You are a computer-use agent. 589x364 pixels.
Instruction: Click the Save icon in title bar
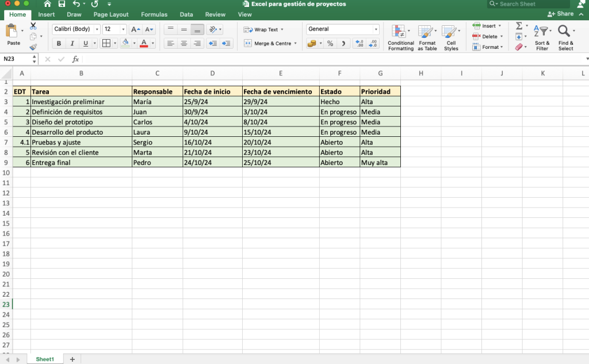click(62, 4)
